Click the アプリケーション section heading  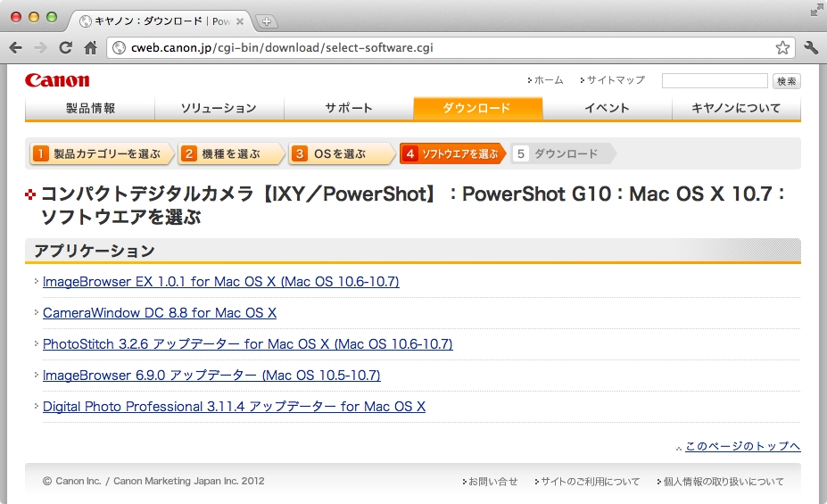point(95,251)
